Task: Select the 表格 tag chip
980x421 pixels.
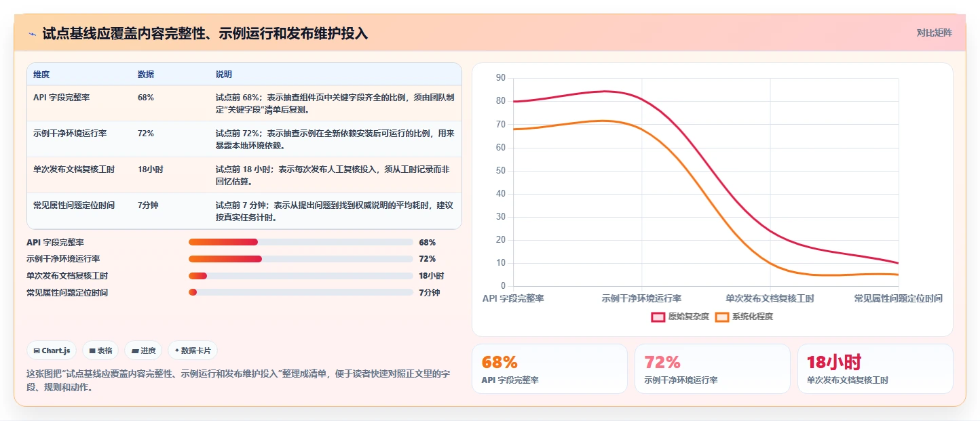Action: [100, 350]
